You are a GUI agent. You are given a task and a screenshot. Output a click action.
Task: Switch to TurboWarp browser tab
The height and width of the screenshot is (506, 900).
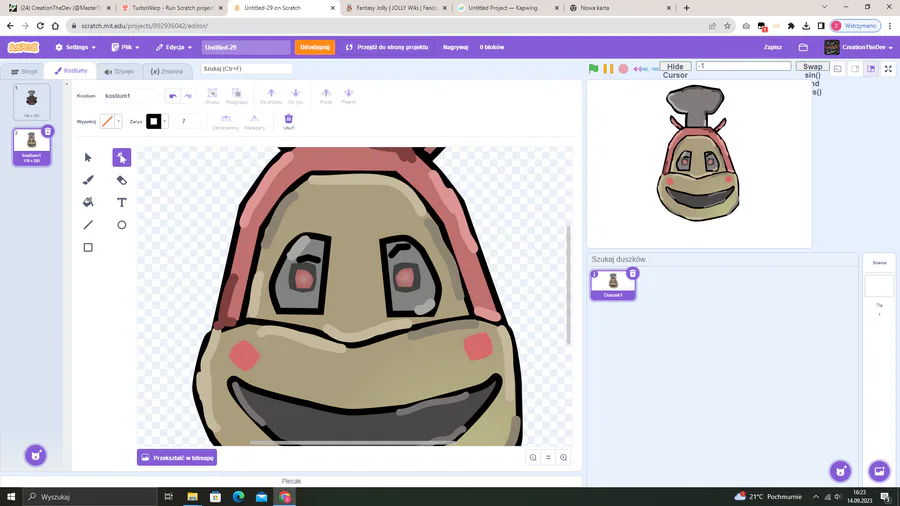[x=172, y=8]
